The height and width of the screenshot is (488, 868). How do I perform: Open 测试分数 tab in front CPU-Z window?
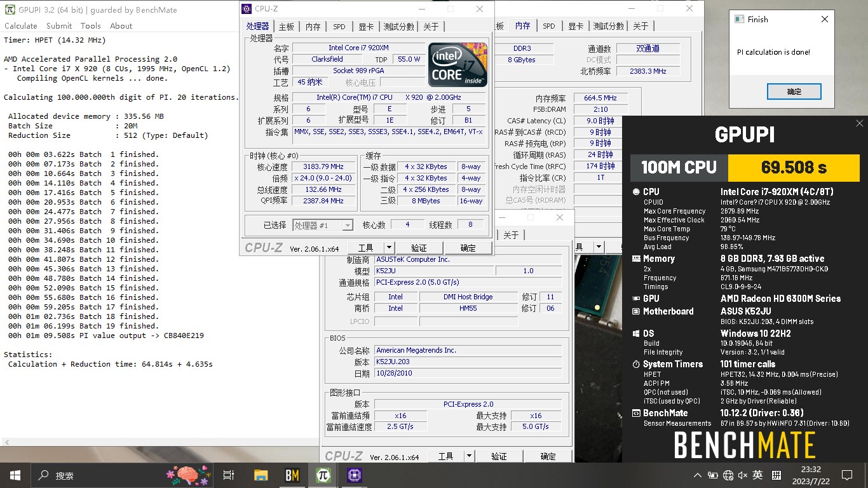click(399, 27)
